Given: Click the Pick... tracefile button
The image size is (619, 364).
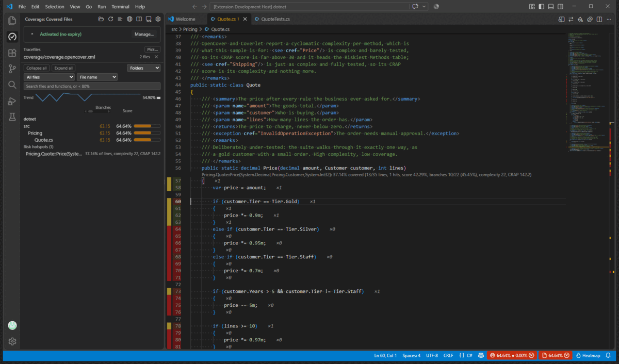Looking at the screenshot, I should (x=153, y=49).
